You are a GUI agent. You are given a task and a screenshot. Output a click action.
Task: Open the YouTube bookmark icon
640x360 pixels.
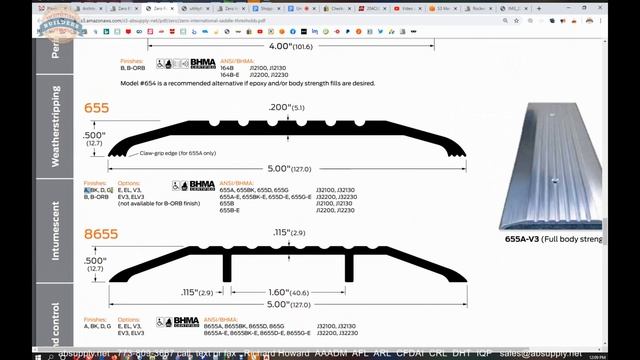pos(260,31)
